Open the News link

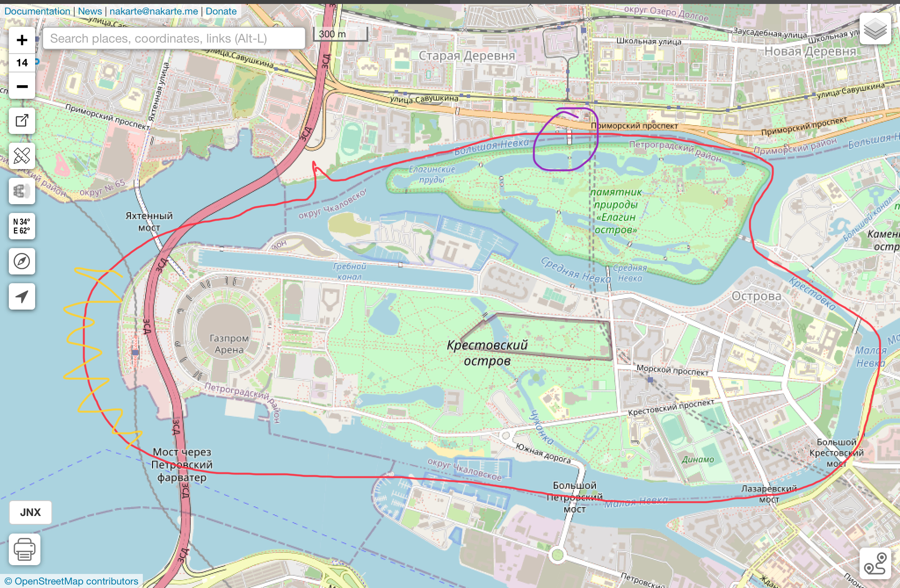[90, 11]
